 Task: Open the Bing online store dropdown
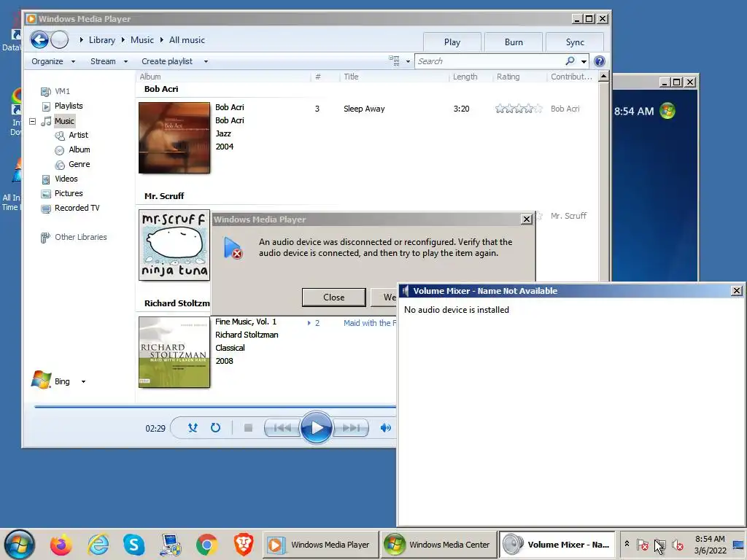[83, 381]
